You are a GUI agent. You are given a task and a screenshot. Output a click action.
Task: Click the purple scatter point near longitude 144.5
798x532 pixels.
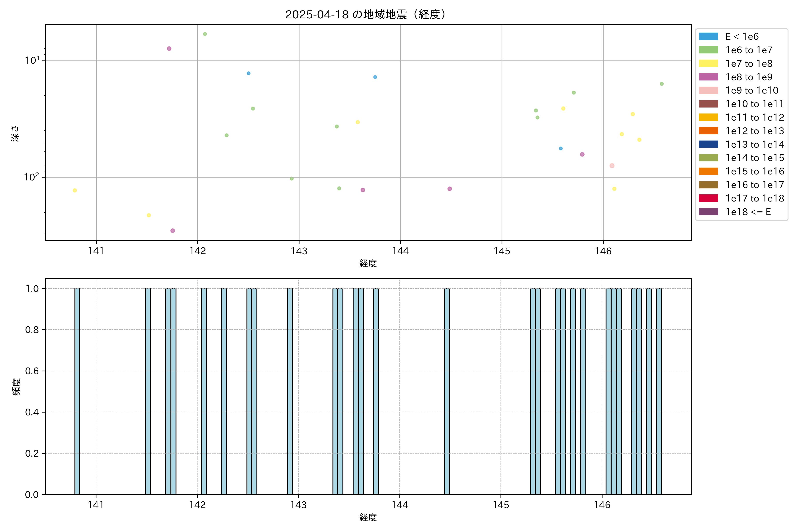click(x=450, y=189)
